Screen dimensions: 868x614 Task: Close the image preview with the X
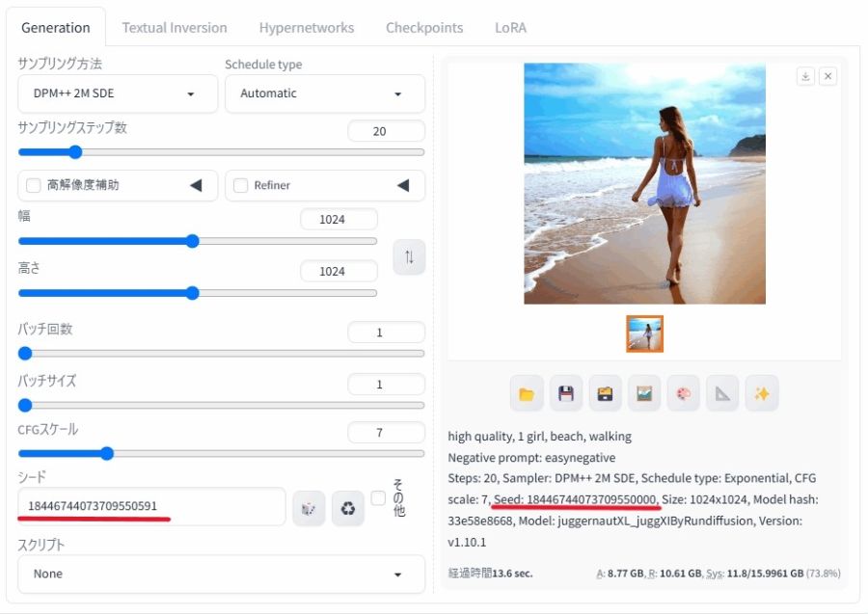click(x=828, y=76)
